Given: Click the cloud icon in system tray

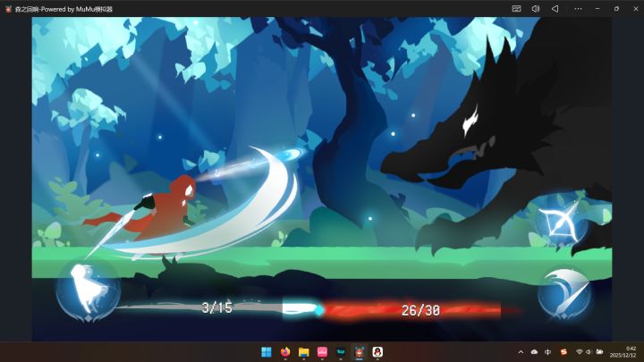Looking at the screenshot, I should click(534, 352).
